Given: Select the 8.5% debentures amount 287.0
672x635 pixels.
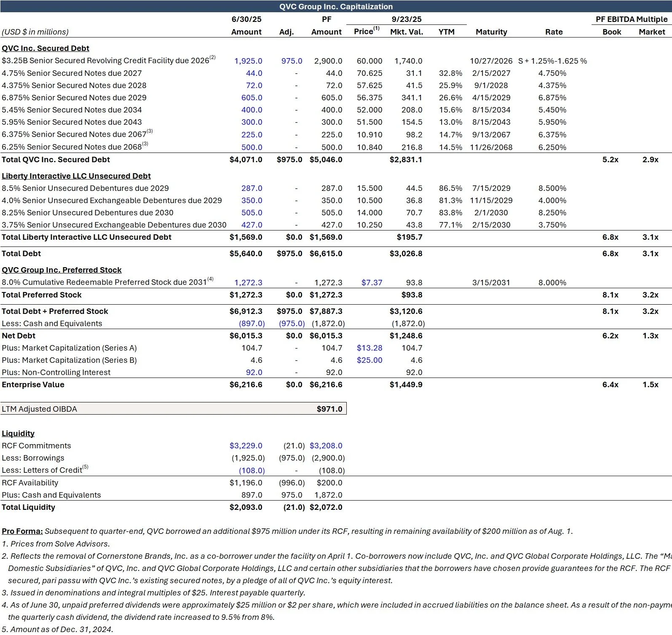Looking at the screenshot, I should click(252, 188).
